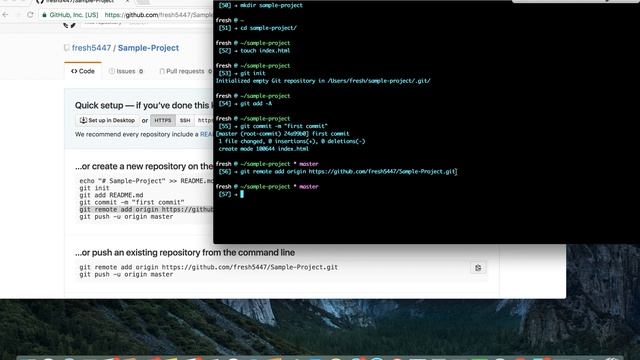Viewport: 640px width, 360px height.
Task: Click the Set up in Desktop button
Action: pos(107,120)
